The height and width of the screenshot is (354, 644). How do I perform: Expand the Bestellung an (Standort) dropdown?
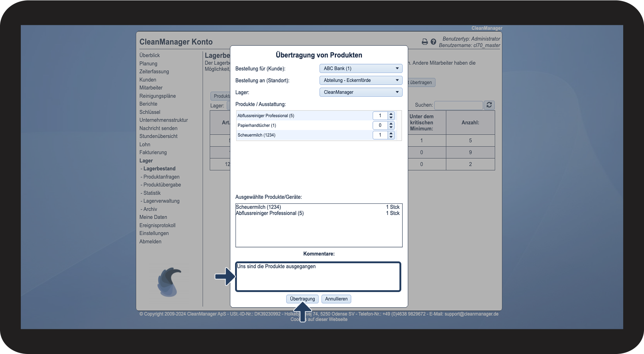tap(361, 80)
